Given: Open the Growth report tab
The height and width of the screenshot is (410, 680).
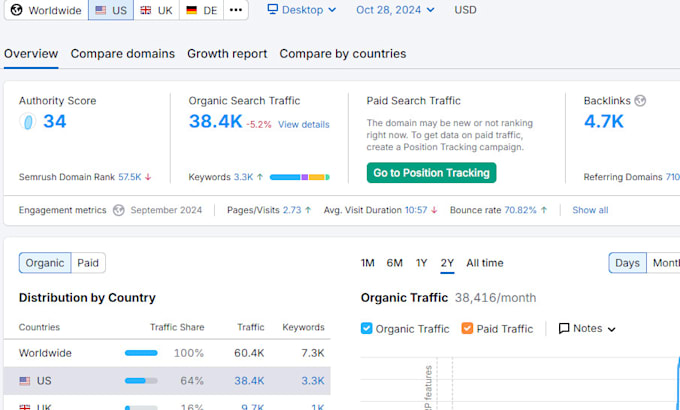Looking at the screenshot, I should (227, 54).
